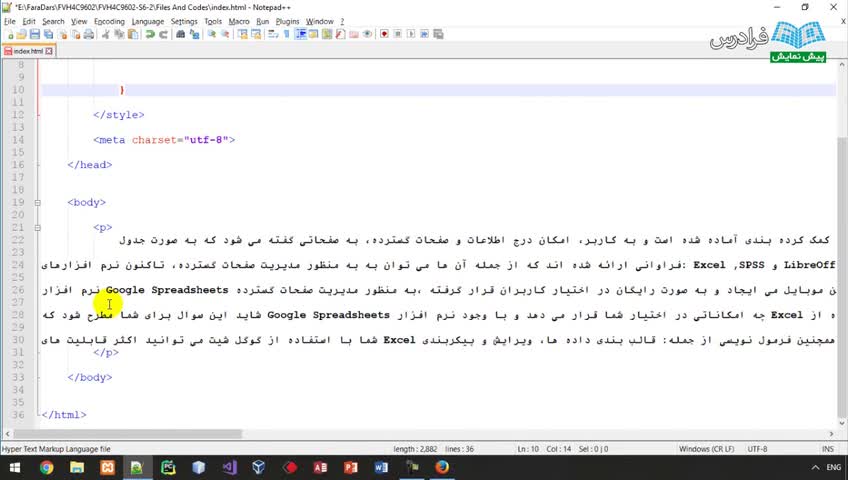Screen dimensions: 848x480
Task: Click the Zoom In toolbar icon
Action: click(212, 34)
